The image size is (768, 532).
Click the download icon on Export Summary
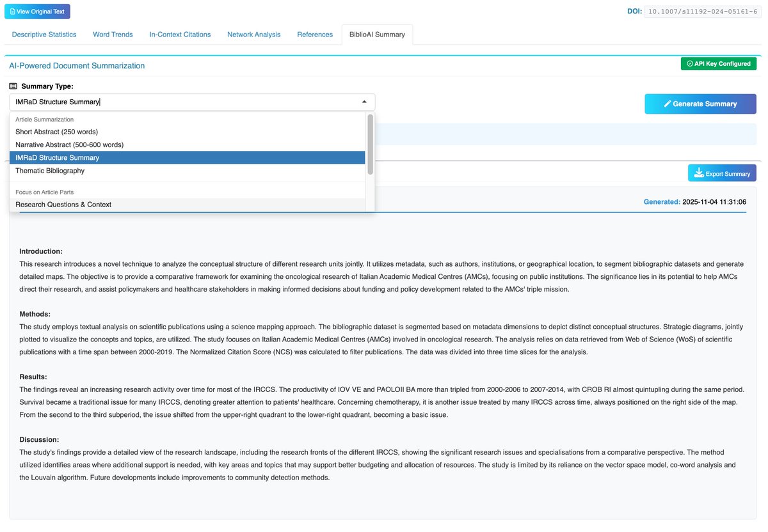(x=699, y=173)
